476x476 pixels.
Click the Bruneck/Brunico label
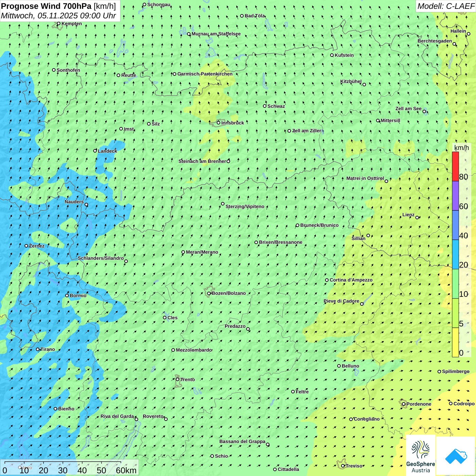319,225
